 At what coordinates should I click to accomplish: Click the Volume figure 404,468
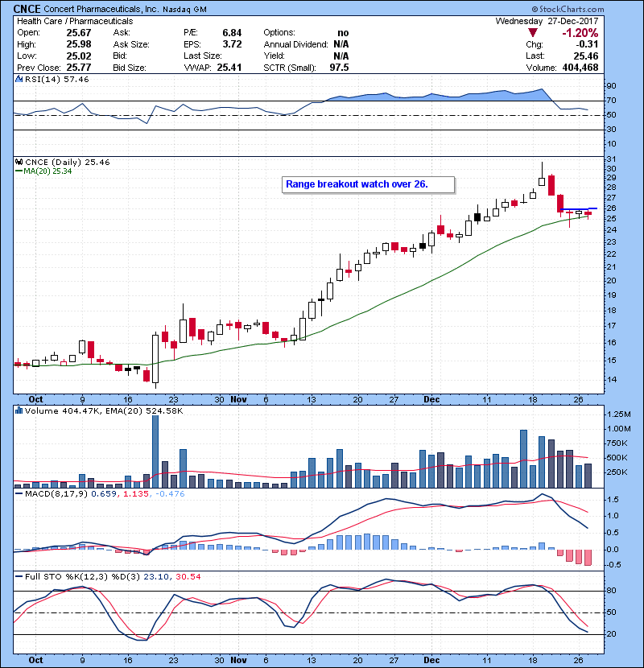580,68
